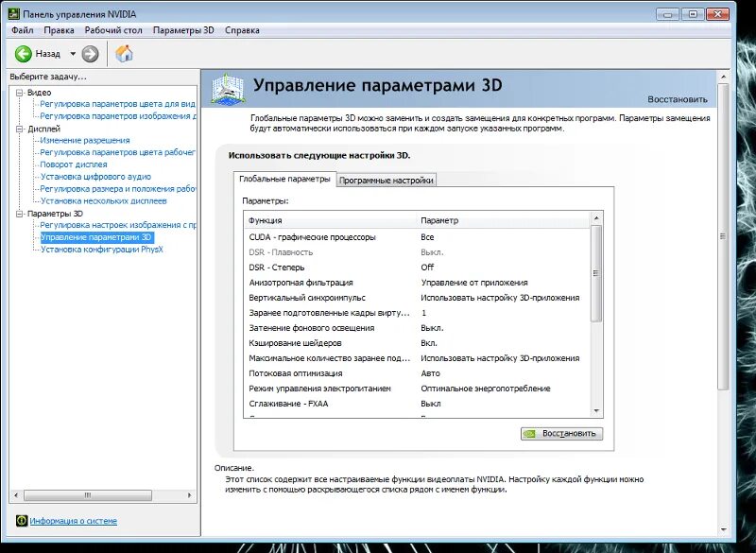This screenshot has height=553, width=756.
Task: Select the DSR - Степень row
Action: (417, 268)
